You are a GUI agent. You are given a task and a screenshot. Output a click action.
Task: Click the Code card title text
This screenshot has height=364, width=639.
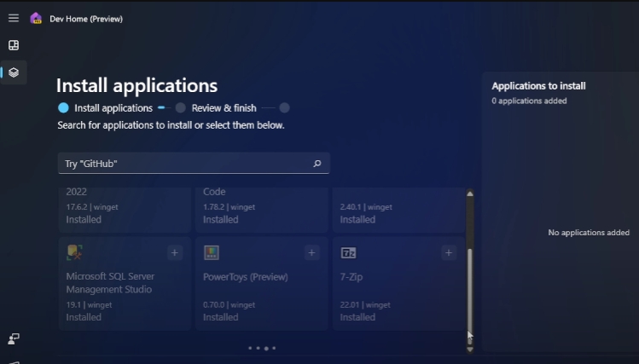(214, 191)
